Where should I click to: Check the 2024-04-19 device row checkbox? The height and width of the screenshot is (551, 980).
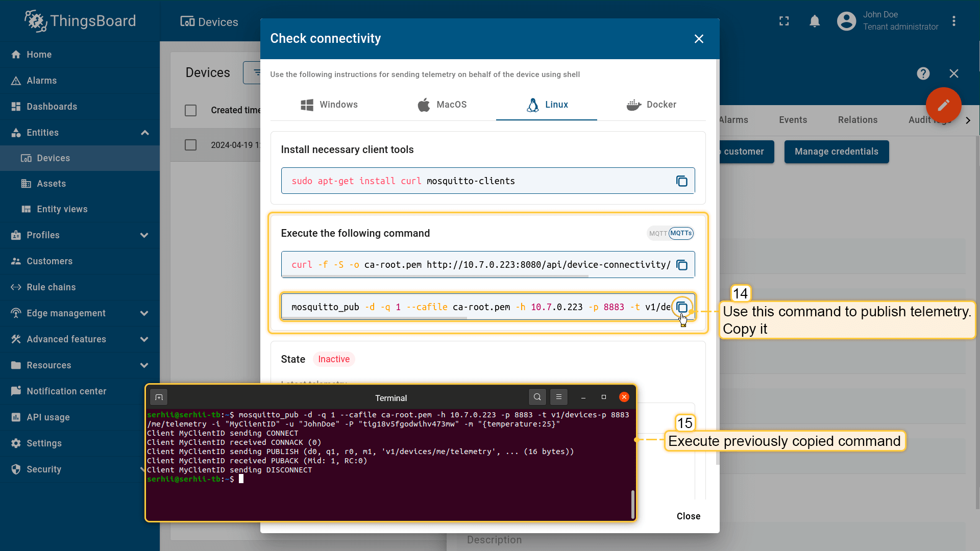tap(190, 145)
